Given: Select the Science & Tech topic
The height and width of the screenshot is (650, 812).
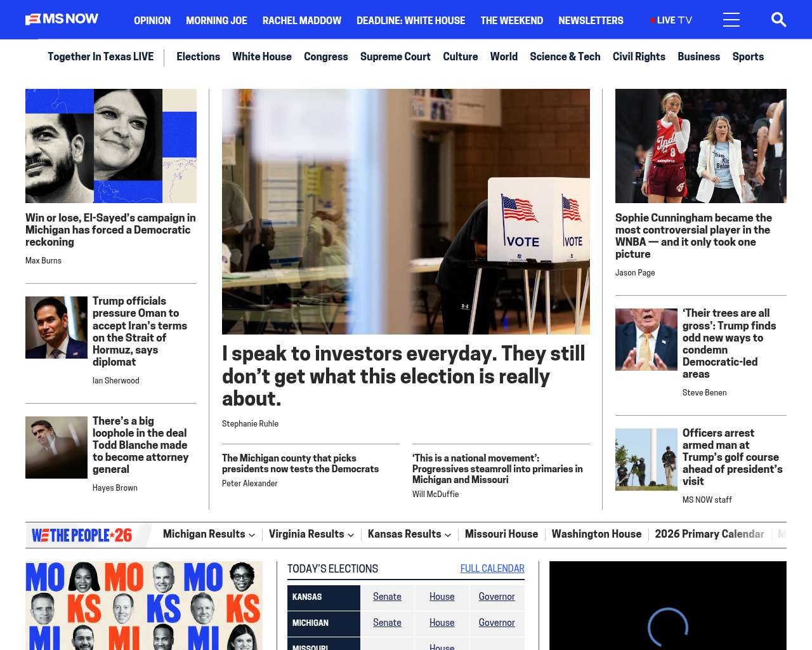Looking at the screenshot, I should pos(565,56).
